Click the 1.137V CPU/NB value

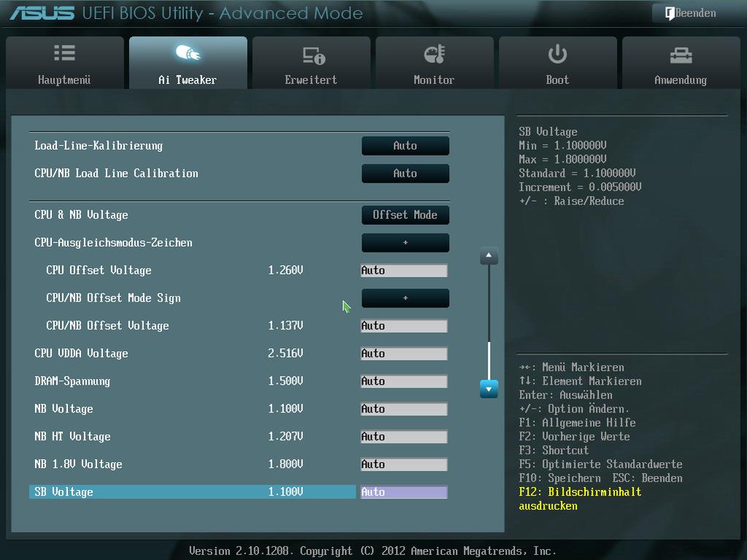[x=286, y=326]
